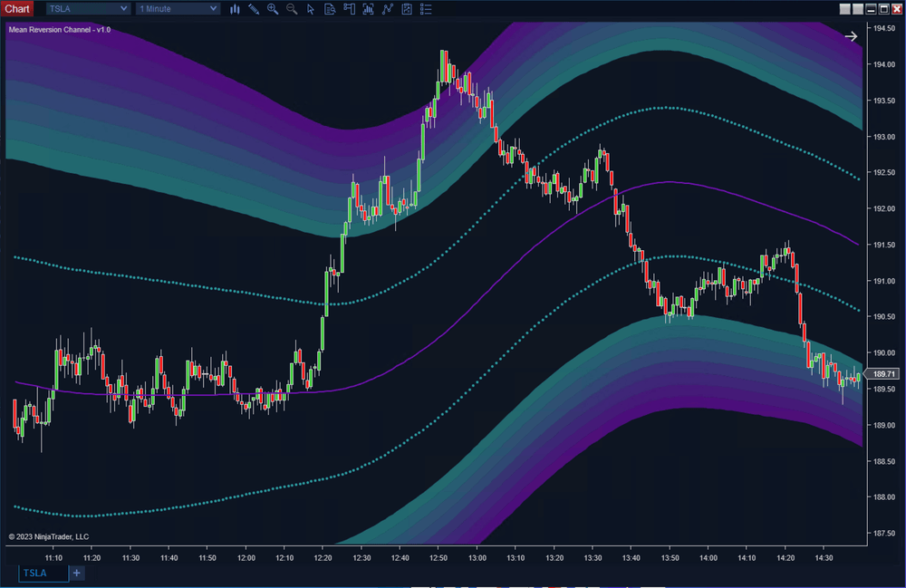This screenshot has width=906, height=588.
Task: Open the Chart menu button
Action: (x=17, y=8)
